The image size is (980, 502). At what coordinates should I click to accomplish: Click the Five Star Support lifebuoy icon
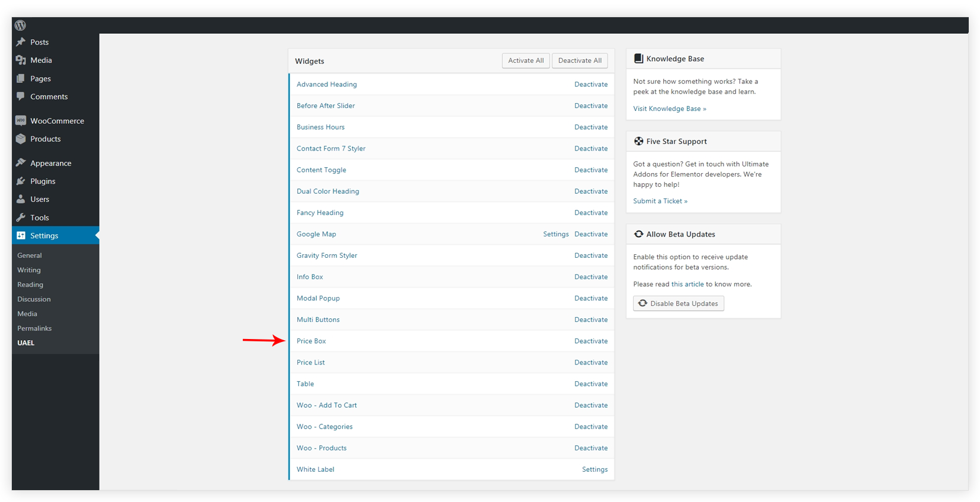point(638,141)
